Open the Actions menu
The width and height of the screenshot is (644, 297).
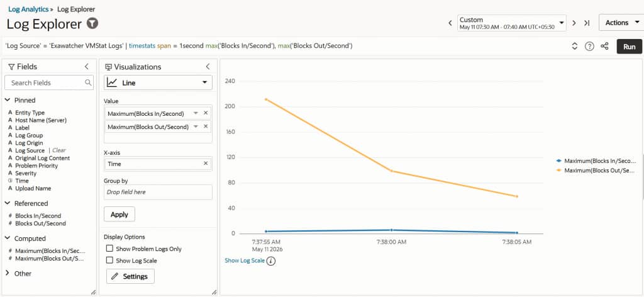coord(622,23)
